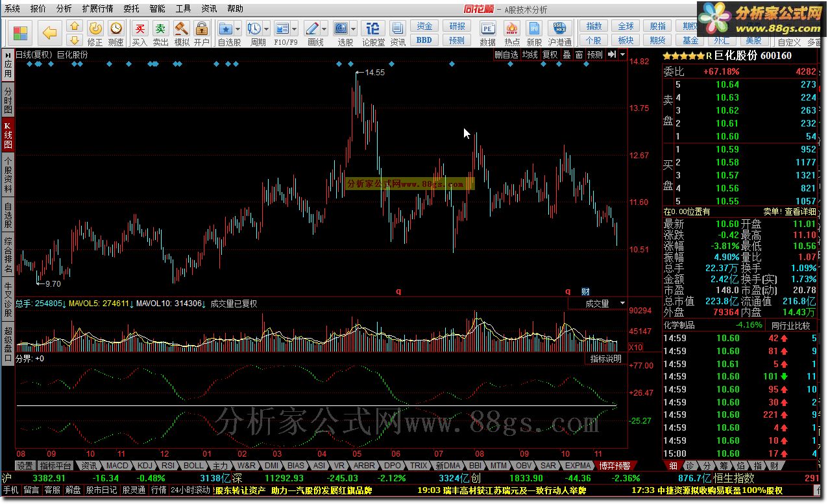Click the skip-to-end arrow in chart header

point(612,55)
